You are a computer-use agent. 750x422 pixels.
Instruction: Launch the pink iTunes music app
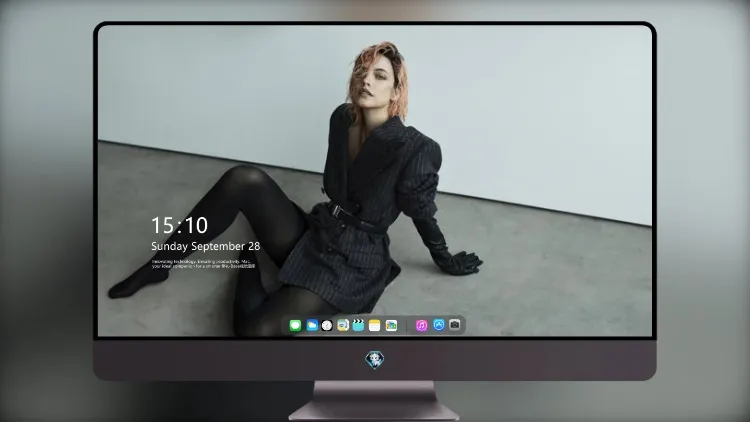coord(421,325)
